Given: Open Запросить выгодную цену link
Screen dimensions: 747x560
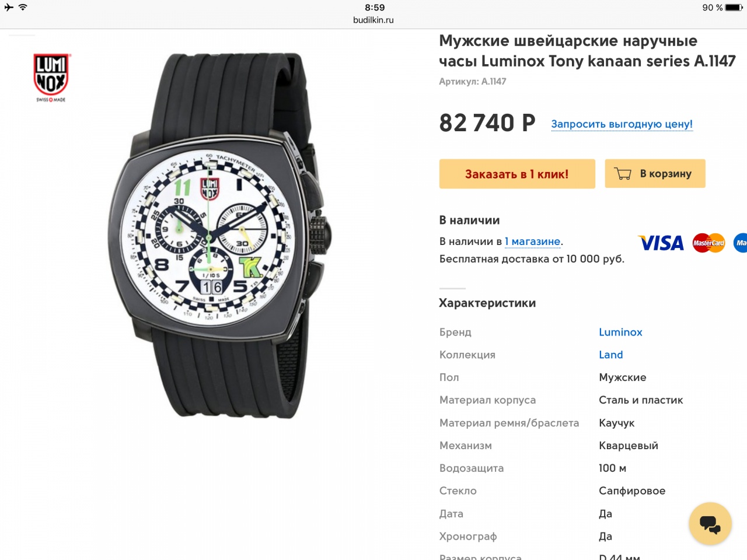Looking at the screenshot, I should [622, 124].
